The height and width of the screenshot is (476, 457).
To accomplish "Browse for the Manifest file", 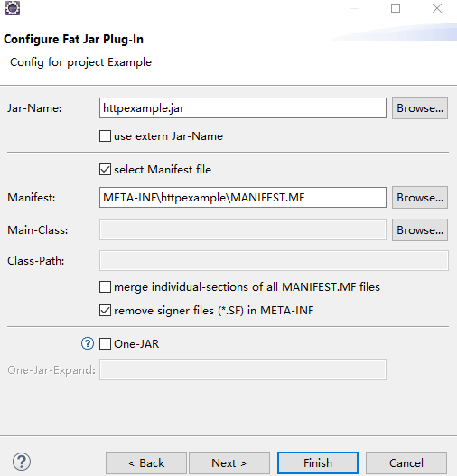I will click(x=420, y=197).
